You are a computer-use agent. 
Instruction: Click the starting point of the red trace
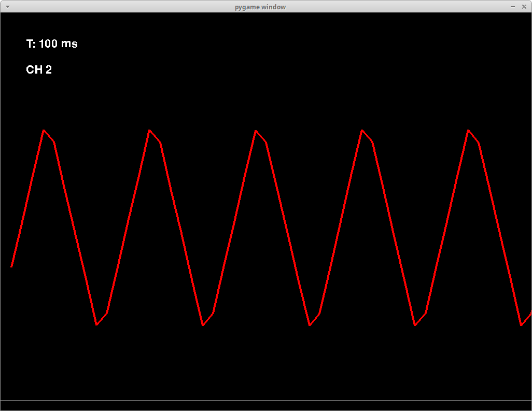coord(11,266)
